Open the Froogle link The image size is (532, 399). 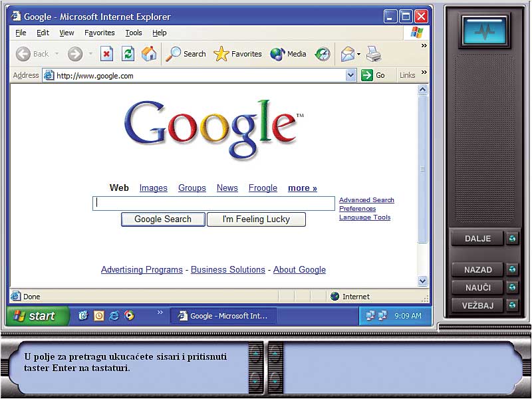point(263,188)
